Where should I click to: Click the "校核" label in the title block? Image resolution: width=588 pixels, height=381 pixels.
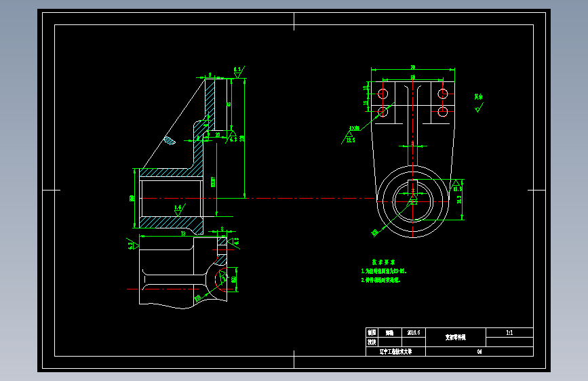372,342
